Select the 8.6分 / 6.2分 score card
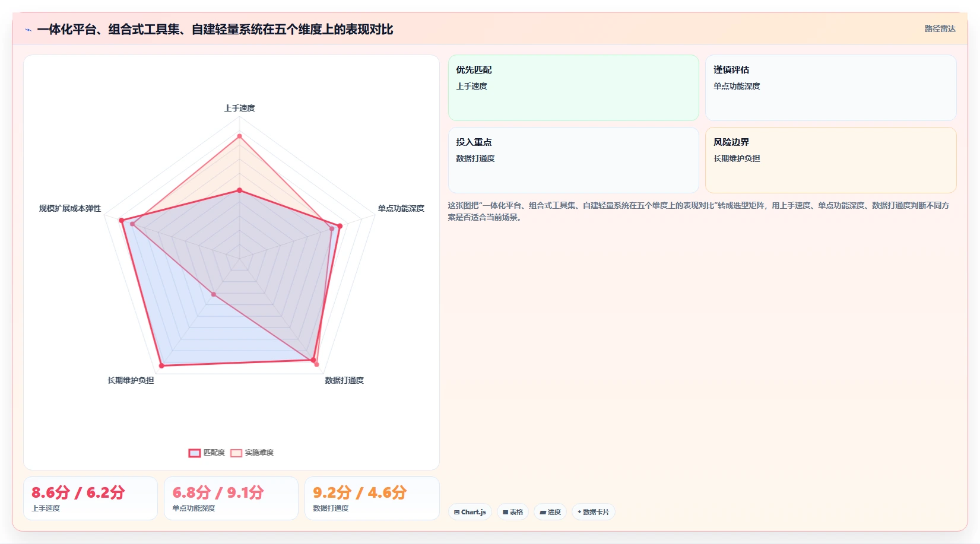The width and height of the screenshot is (980, 544). click(x=91, y=498)
